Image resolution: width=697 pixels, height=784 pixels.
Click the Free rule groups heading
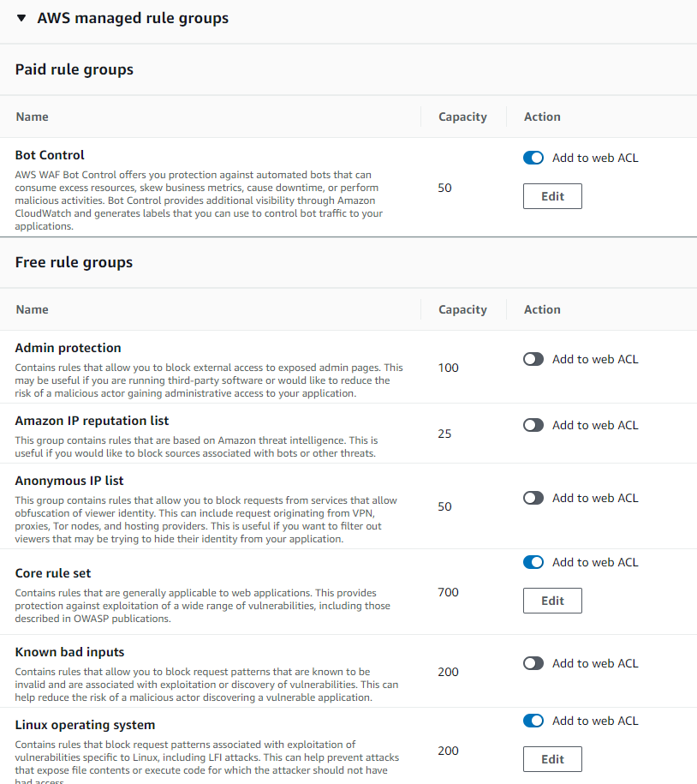tap(74, 262)
